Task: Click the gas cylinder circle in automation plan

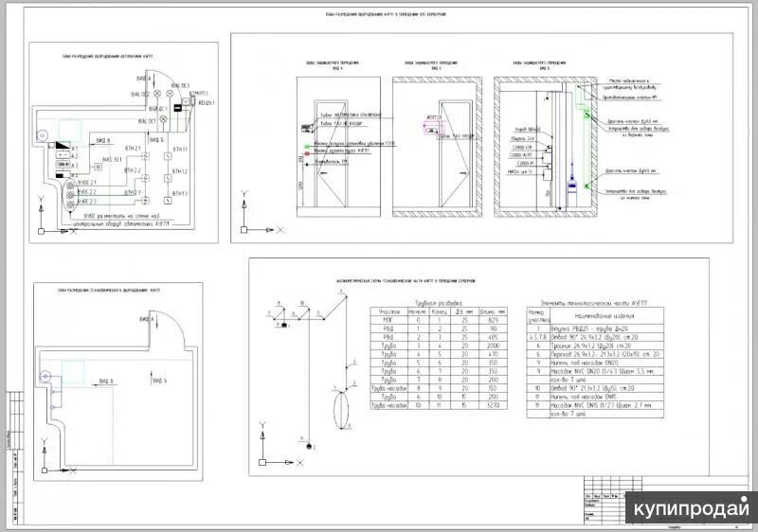Action: tap(43, 135)
